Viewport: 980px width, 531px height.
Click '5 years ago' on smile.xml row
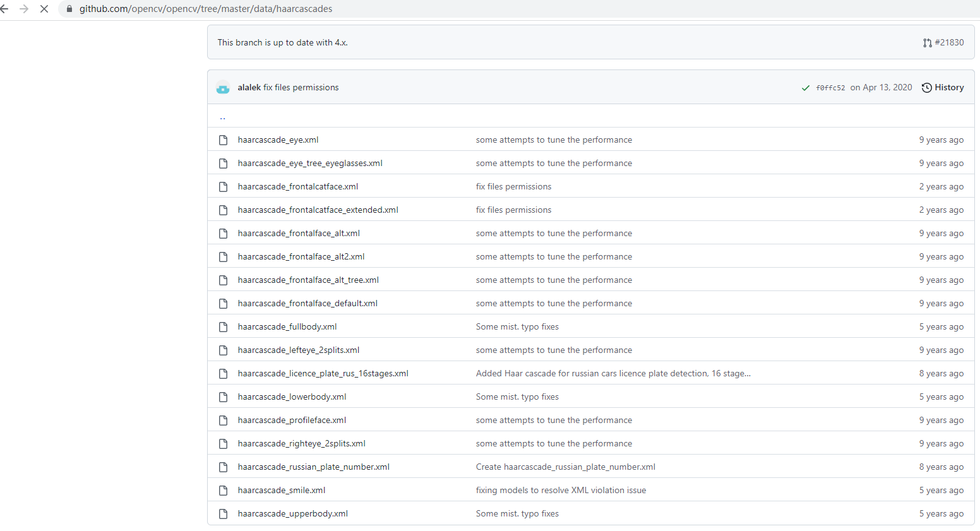[x=941, y=490]
